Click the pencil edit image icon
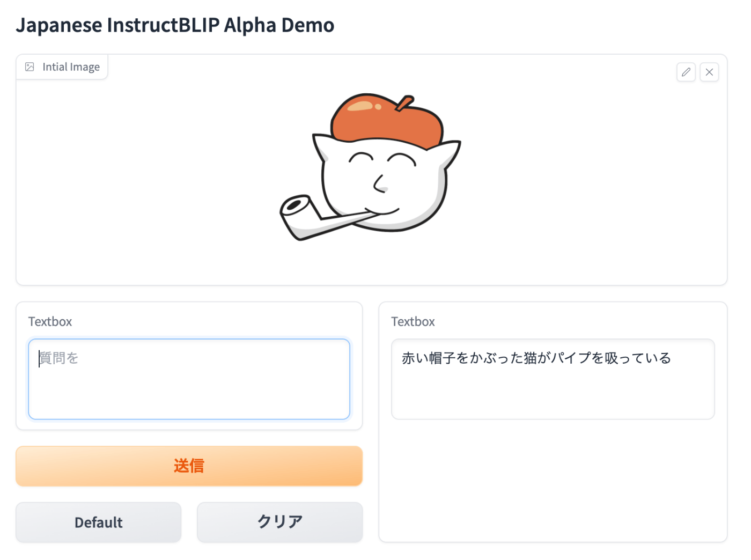The width and height of the screenshot is (751, 560). point(686,72)
